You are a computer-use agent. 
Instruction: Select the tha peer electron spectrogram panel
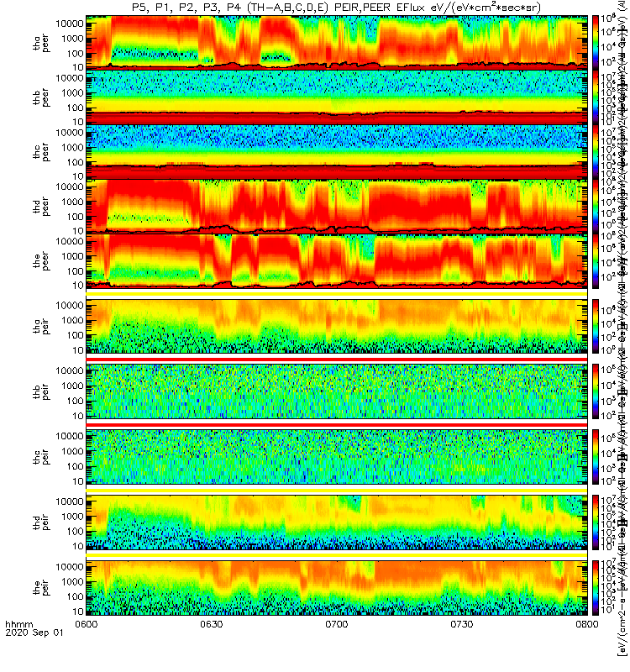[337, 43]
